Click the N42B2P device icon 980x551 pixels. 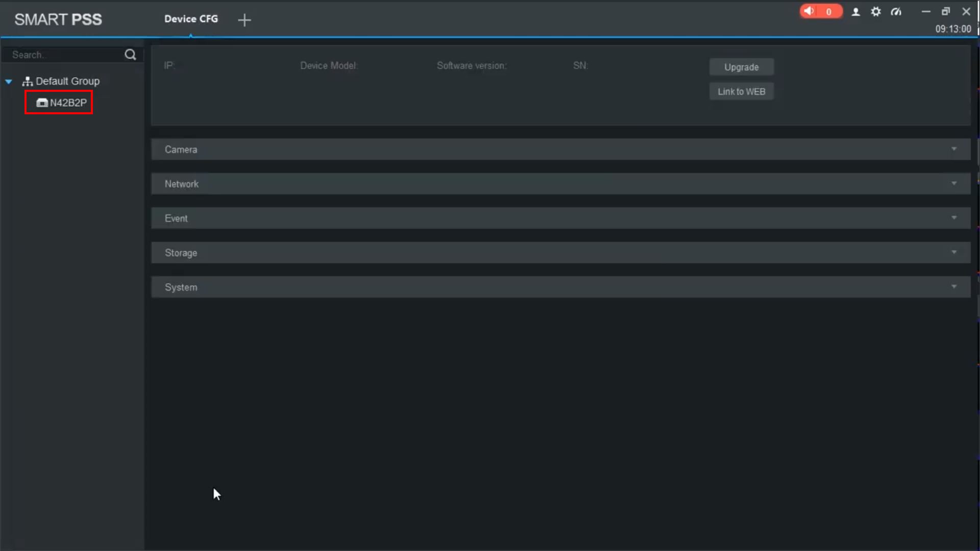point(42,103)
